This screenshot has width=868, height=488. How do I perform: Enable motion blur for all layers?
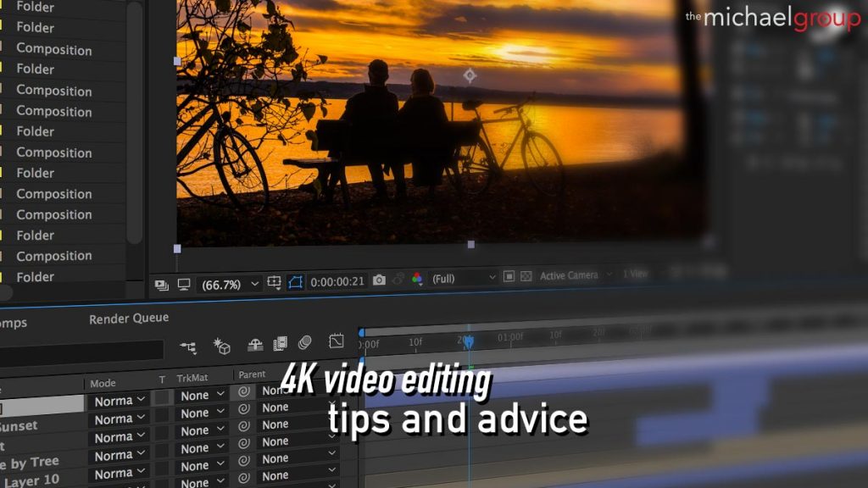(305, 341)
